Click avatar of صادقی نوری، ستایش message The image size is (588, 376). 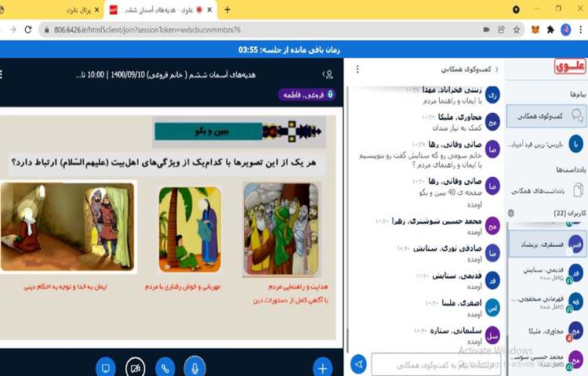click(492, 254)
